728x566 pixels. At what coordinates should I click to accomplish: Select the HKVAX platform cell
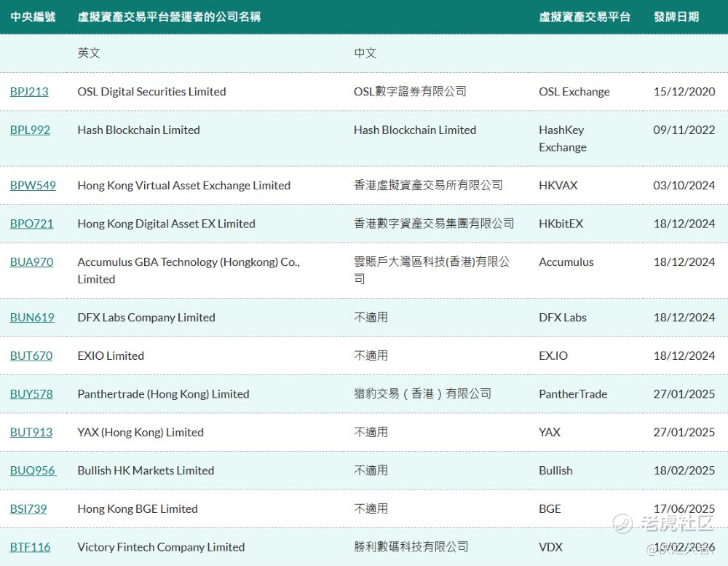(558, 186)
